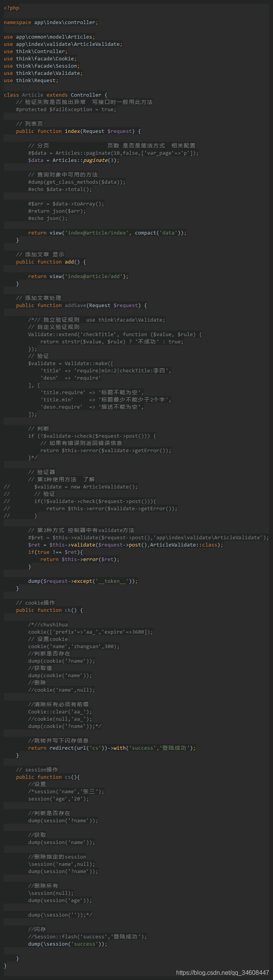Select the 'use app\common\model\Articles;' line
The height and width of the screenshot is (980, 273).
point(49,37)
